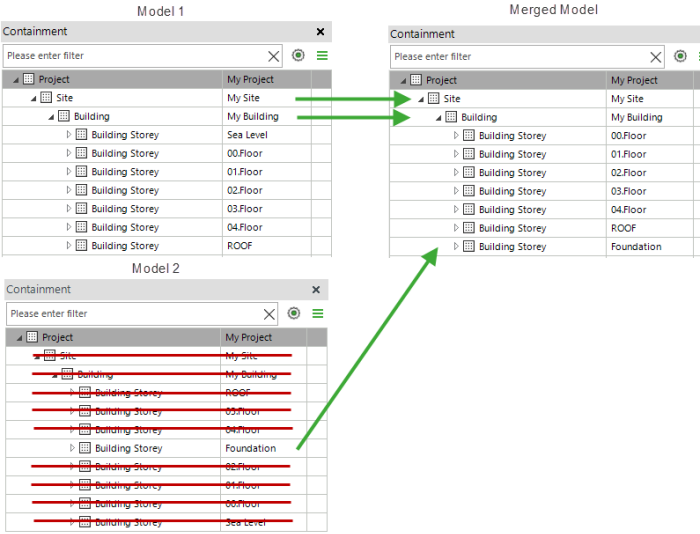Collapse the Project node in Model 2
The image size is (700, 534).
[x=20, y=338]
